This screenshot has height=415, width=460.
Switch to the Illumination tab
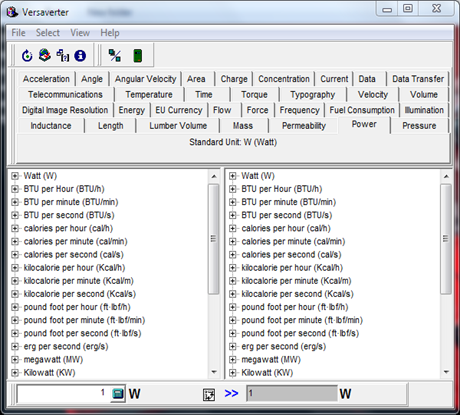pos(424,110)
